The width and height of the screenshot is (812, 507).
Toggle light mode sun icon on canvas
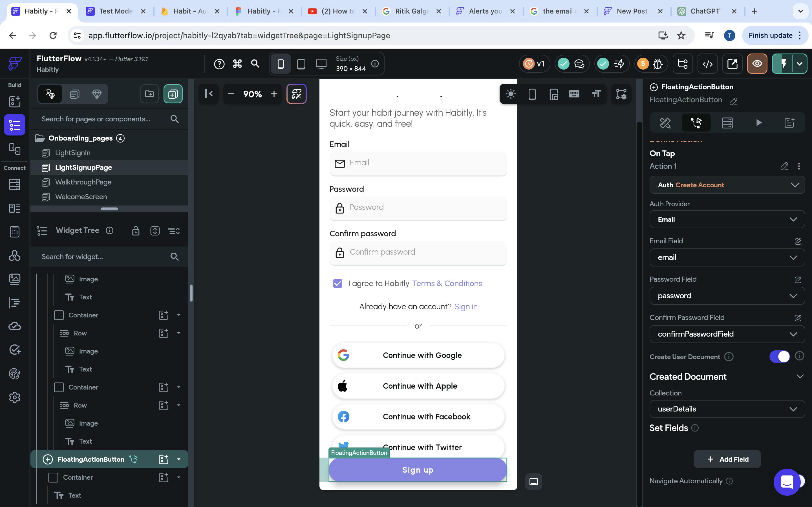511,94
